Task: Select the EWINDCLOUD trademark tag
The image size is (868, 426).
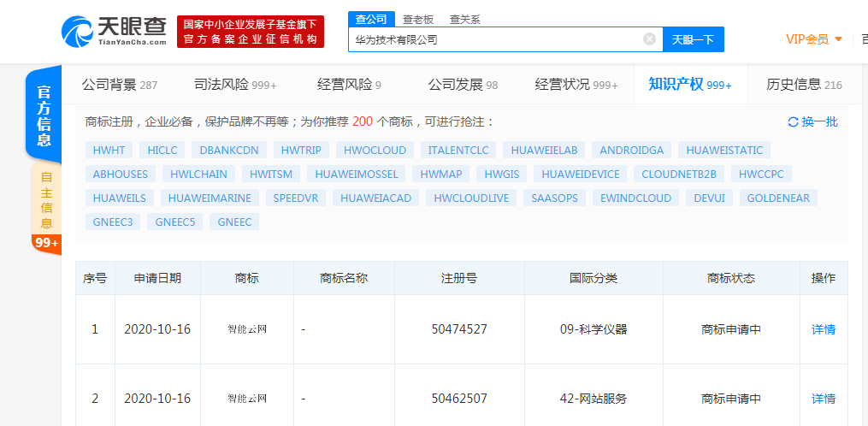Action: click(636, 198)
